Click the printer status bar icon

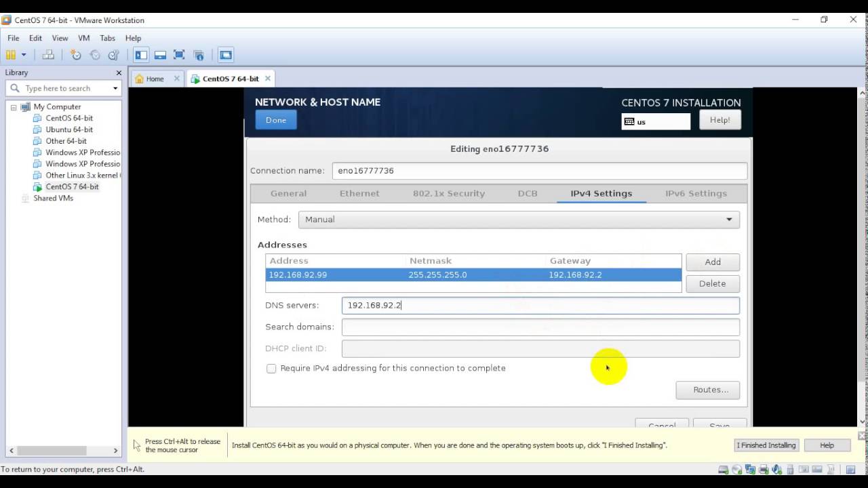[x=764, y=469]
